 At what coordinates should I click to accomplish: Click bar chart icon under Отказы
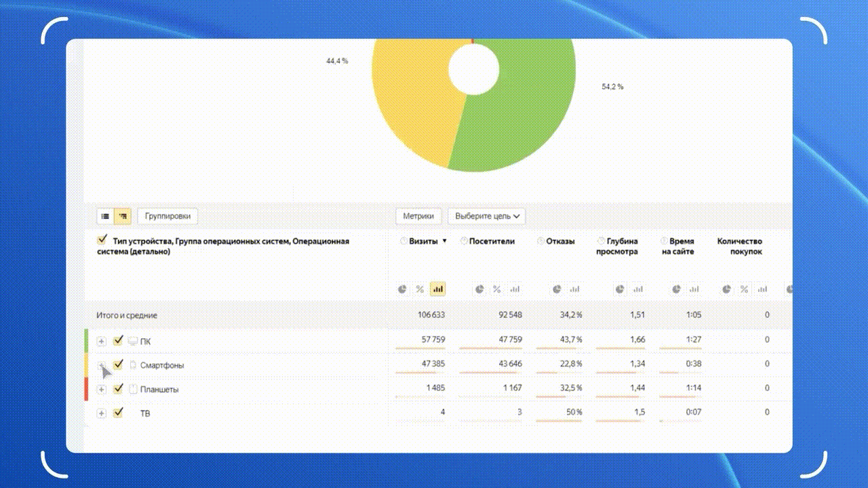coord(575,289)
